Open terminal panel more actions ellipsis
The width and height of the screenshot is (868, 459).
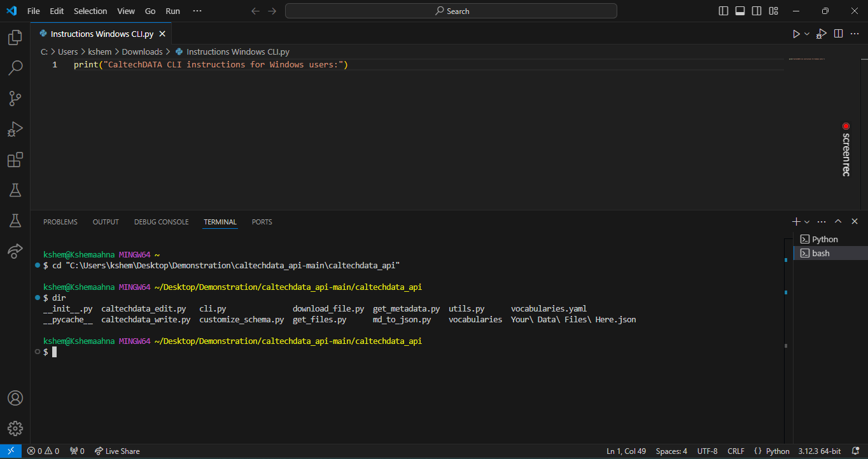(x=822, y=221)
